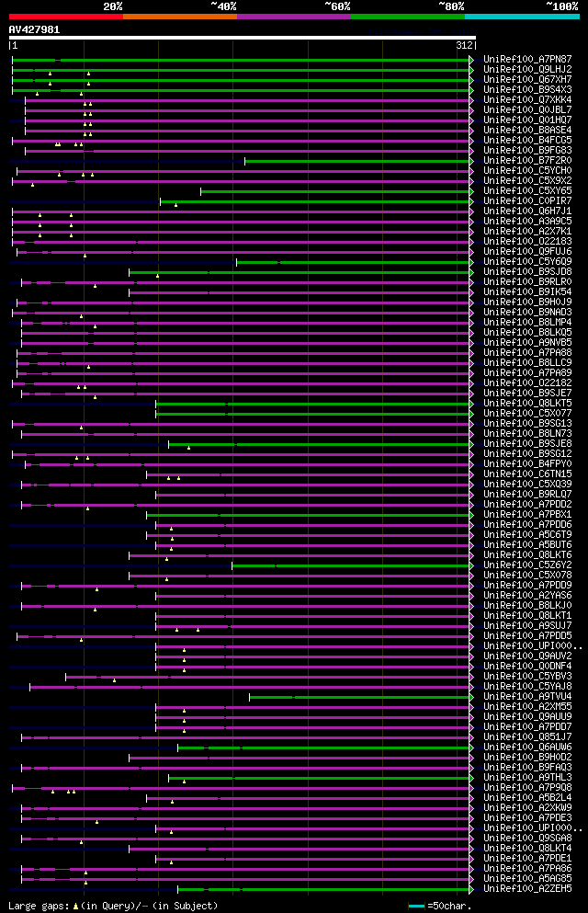Open hit UniRef100_Q9LHJ2
Screen dimensions: 588x913
(x=527, y=69)
